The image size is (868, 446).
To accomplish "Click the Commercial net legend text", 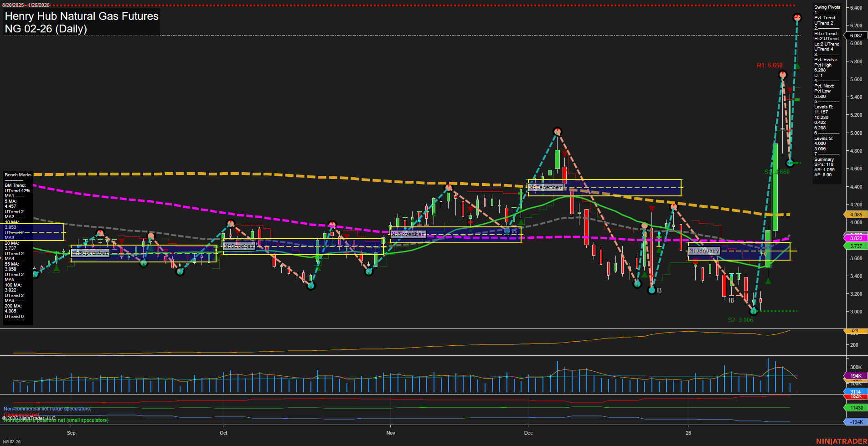I will click(x=21, y=415).
